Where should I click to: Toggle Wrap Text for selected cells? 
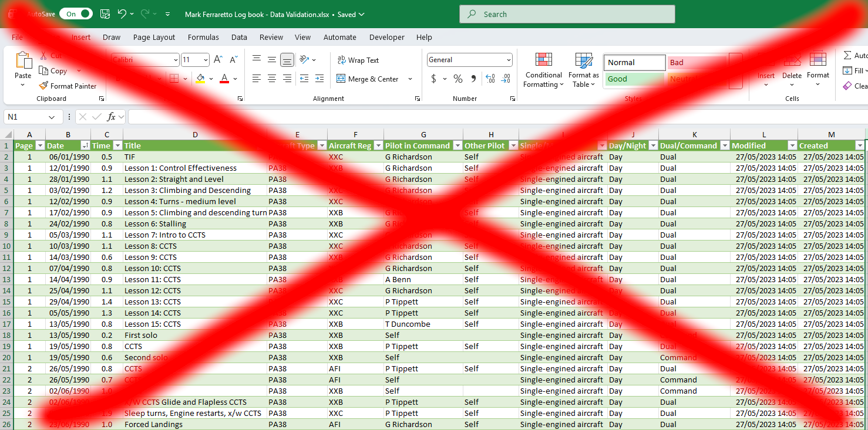click(x=358, y=60)
